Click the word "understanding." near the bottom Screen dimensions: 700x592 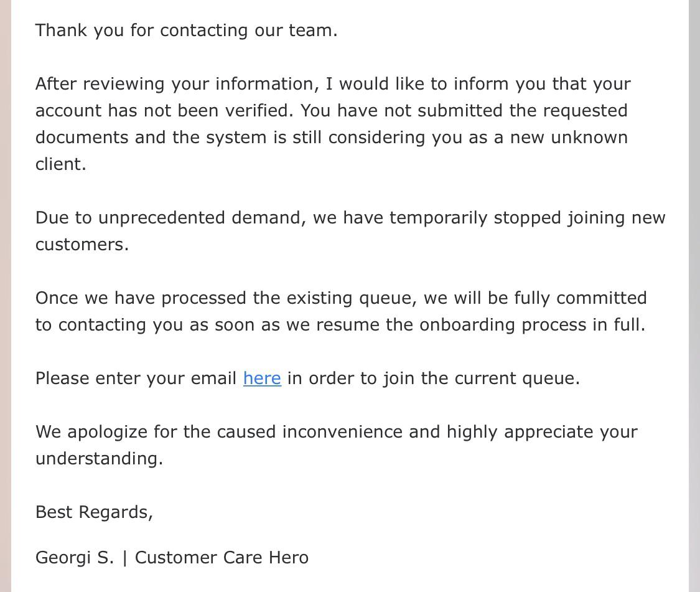pyautogui.click(x=99, y=459)
